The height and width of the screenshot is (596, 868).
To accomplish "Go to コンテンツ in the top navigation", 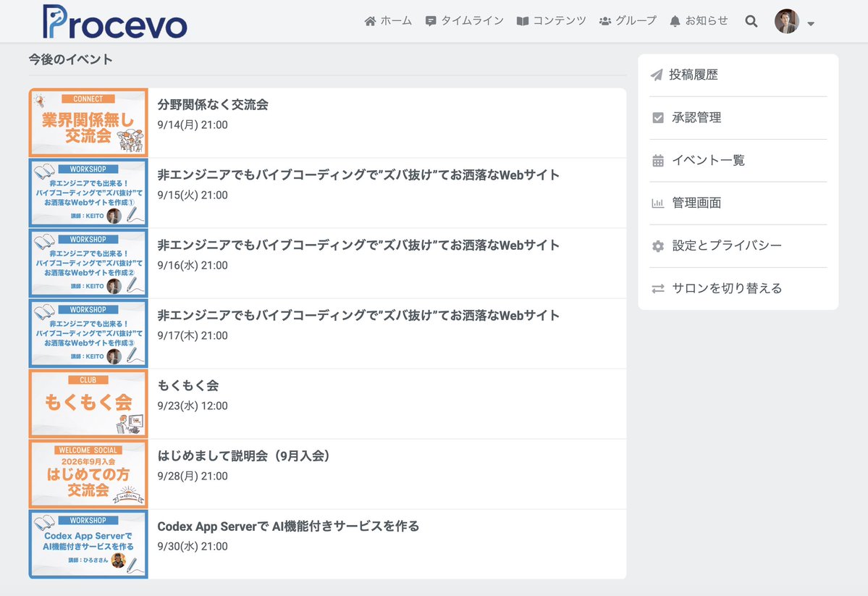I will click(552, 21).
